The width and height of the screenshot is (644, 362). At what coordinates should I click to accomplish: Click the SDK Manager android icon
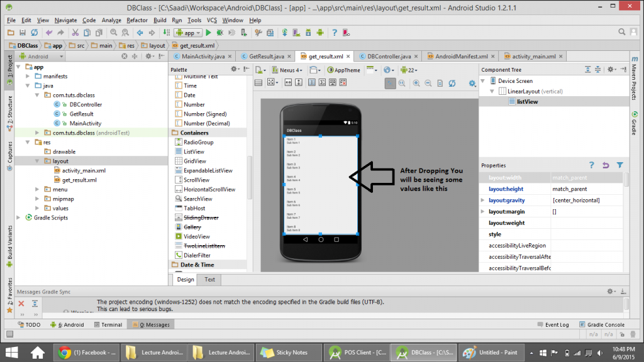coord(308,33)
